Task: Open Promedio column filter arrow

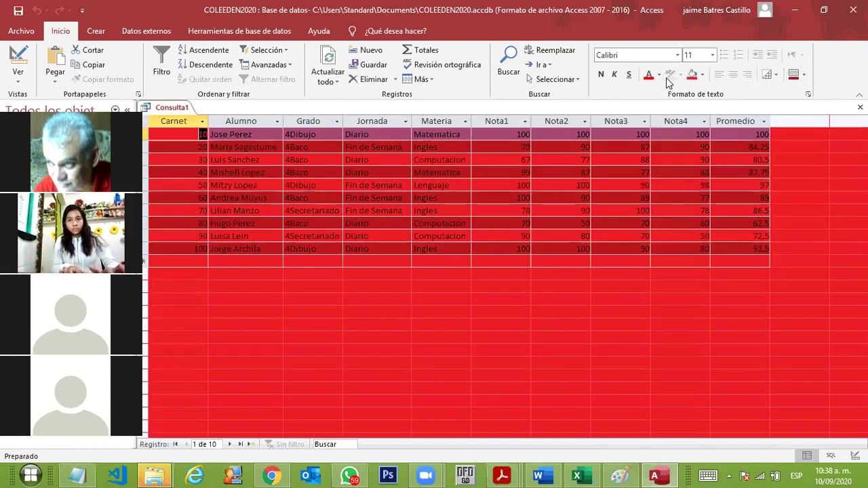Action: pos(764,121)
